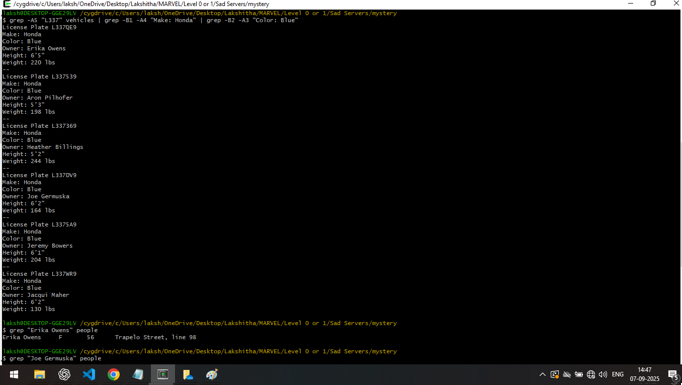Click the line "License Plate L3375A9"
The width and height of the screenshot is (682, 385).
pos(39,224)
